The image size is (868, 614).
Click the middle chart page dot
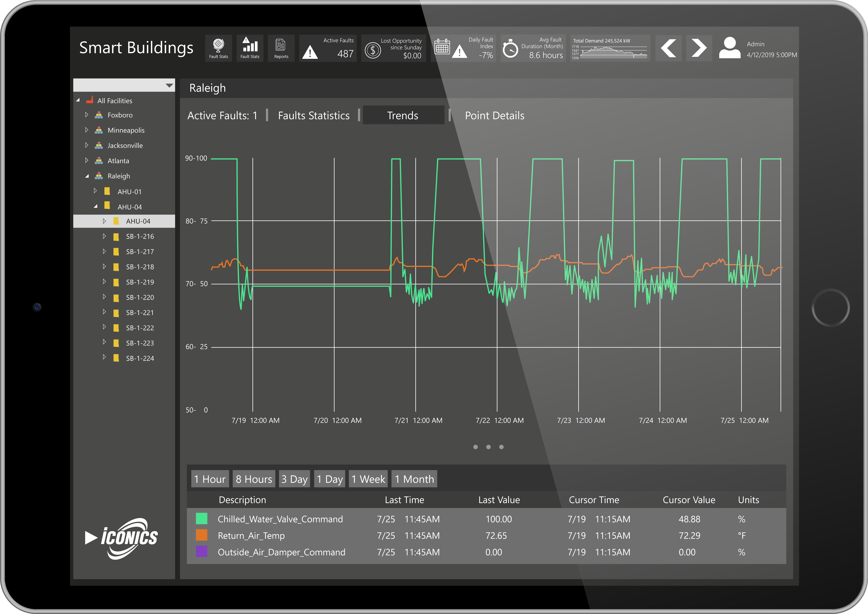tap(488, 447)
